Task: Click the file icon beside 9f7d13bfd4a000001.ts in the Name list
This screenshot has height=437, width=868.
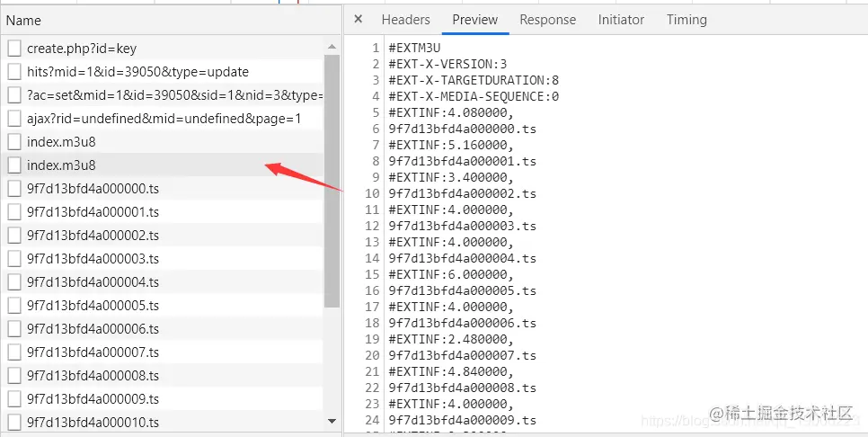Action: pyautogui.click(x=14, y=212)
